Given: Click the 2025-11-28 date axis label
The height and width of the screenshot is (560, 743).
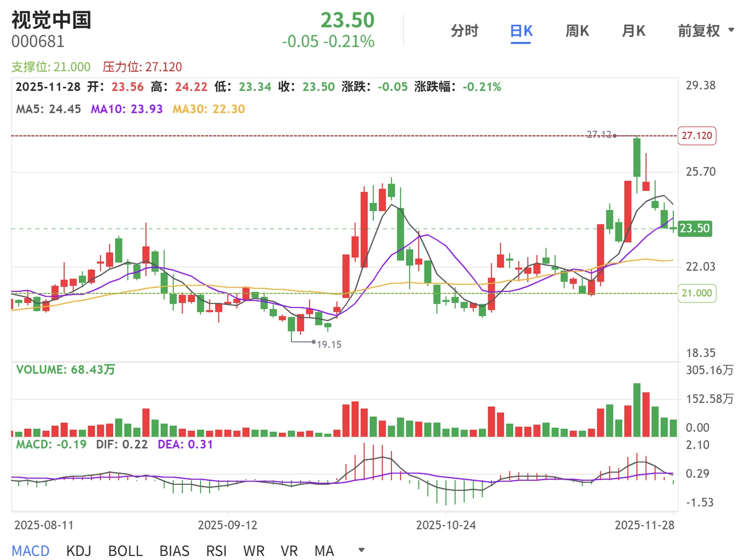Looking at the screenshot, I should coord(644,525).
